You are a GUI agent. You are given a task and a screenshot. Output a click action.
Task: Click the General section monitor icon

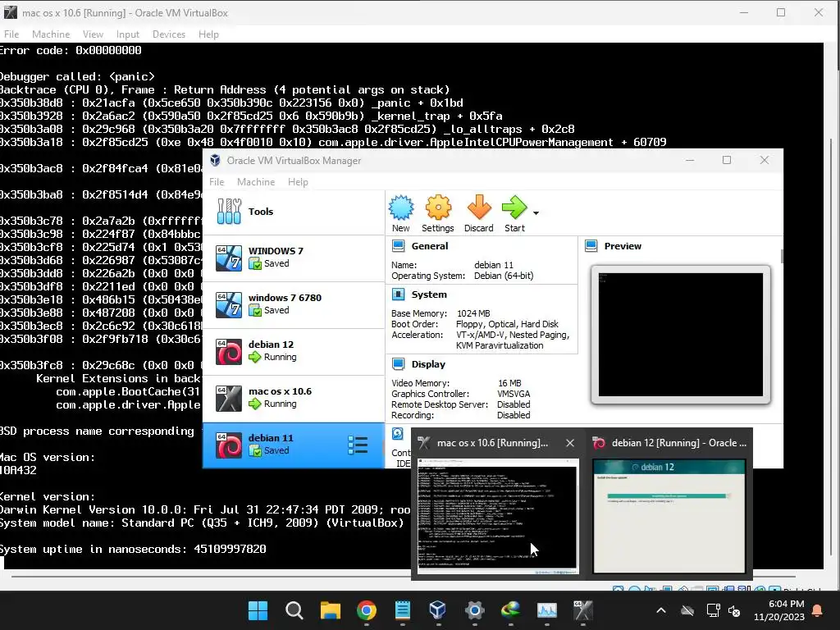click(x=398, y=246)
